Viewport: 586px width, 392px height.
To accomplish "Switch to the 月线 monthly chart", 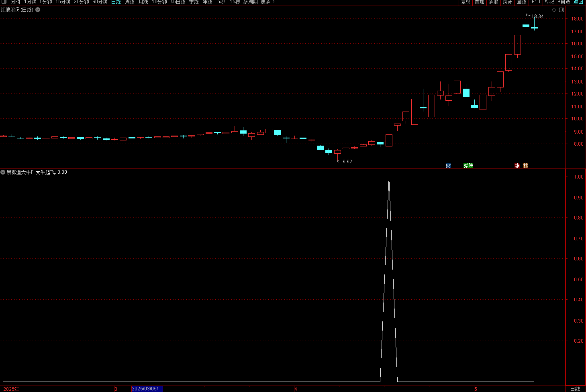I will click(x=143, y=2).
